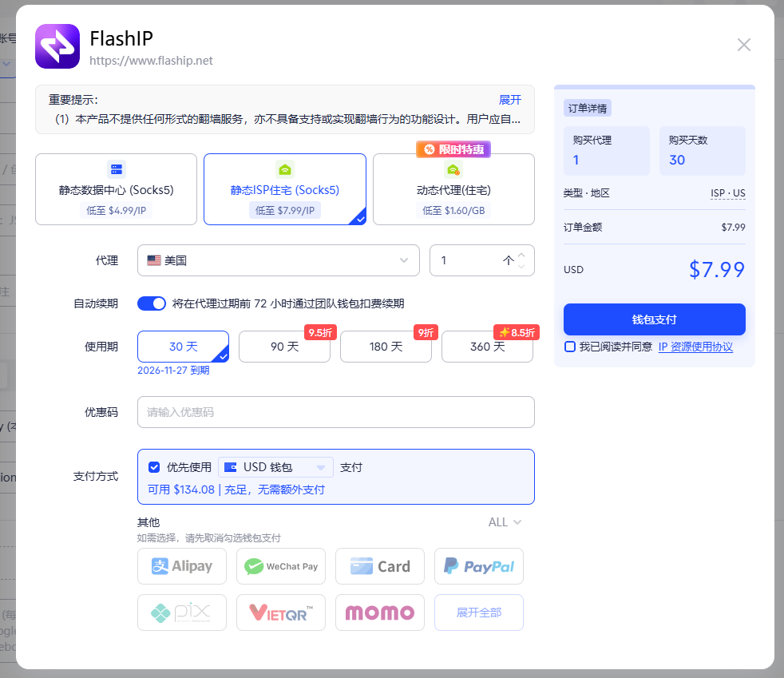Choose the 180 天 usage period
784x678 pixels.
(x=386, y=347)
